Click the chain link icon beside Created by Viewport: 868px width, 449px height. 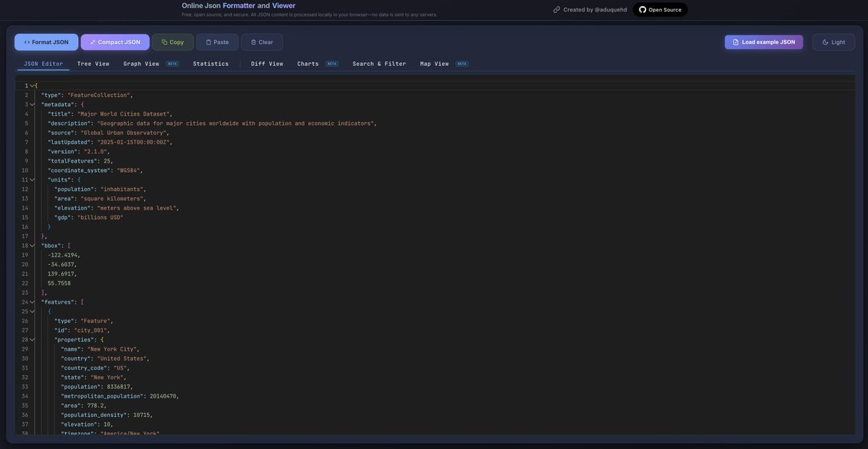[x=556, y=9]
